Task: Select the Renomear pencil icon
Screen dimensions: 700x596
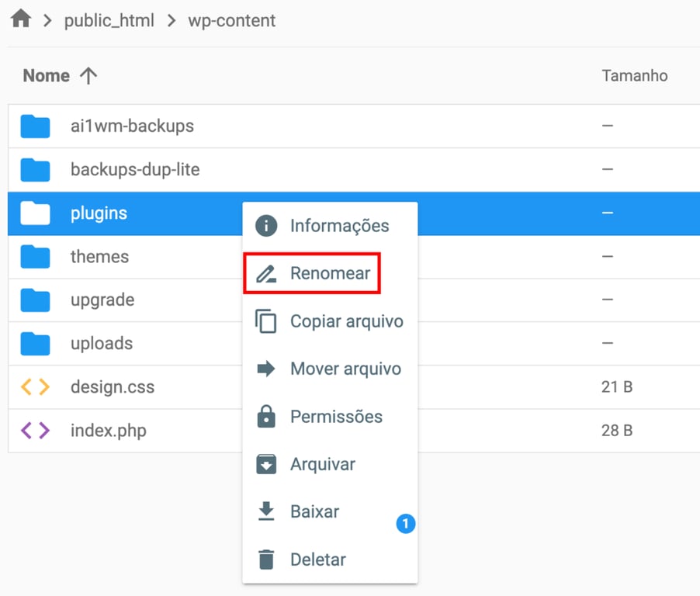Action: coord(268,272)
